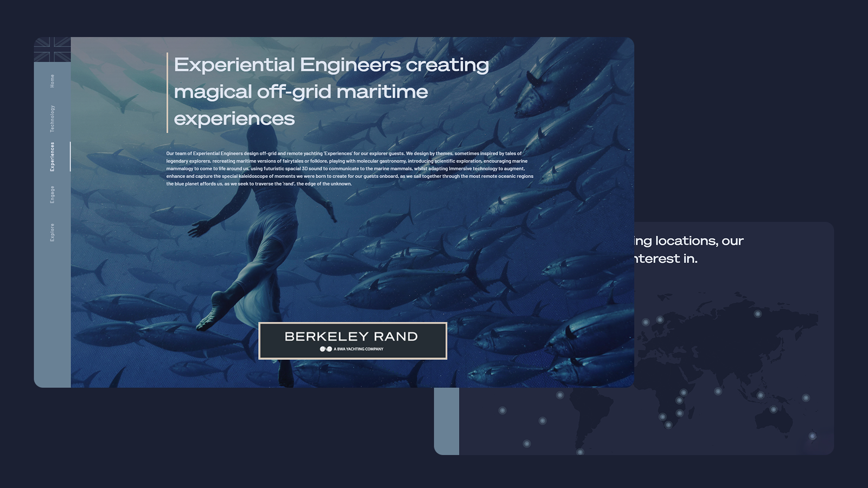Click the map marker near New Zealand
The width and height of the screenshot is (868, 488).
812,436
